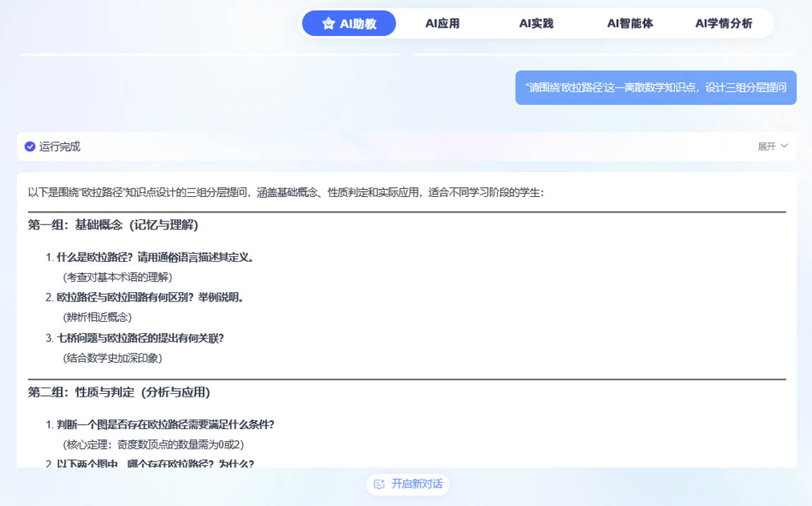The height and width of the screenshot is (506, 812).
Task: Click question 判断一个图是否存在欧拉路径
Action: point(165,425)
